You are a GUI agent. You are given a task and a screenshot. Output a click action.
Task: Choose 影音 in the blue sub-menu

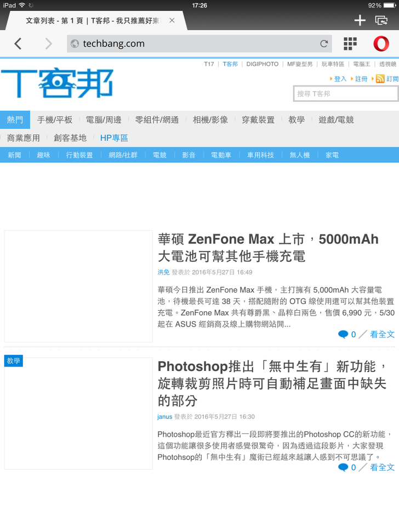(189, 155)
